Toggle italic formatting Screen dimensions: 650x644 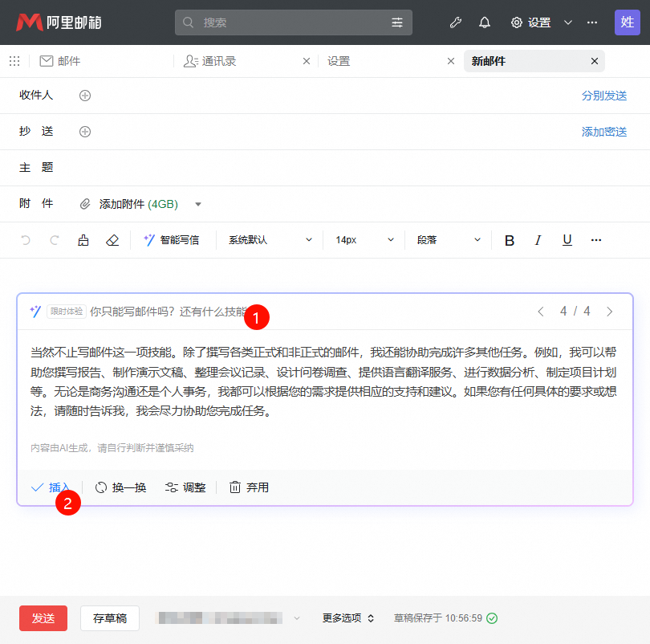[538, 240]
